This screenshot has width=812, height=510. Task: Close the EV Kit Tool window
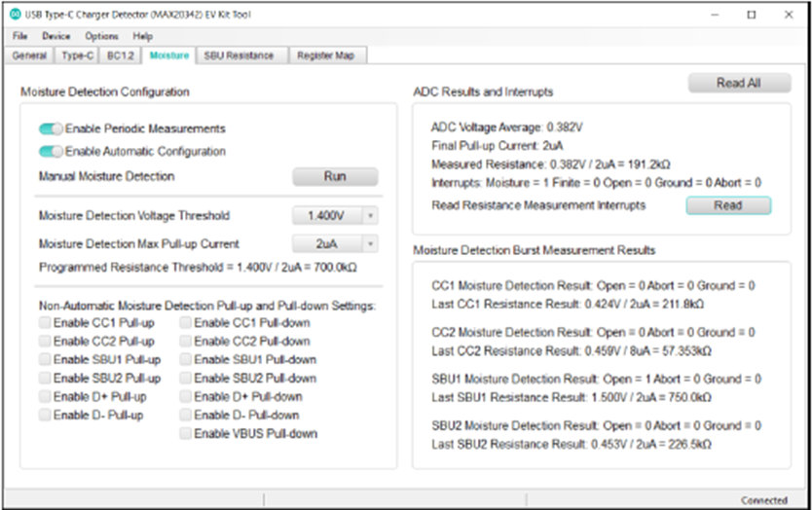789,15
